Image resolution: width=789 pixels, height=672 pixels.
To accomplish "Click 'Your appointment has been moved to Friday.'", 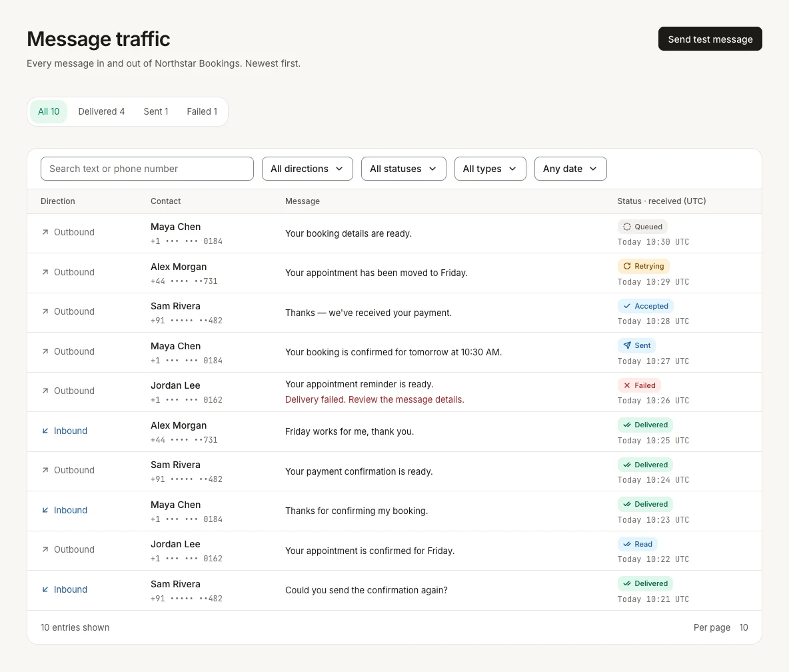I will (x=377, y=273).
